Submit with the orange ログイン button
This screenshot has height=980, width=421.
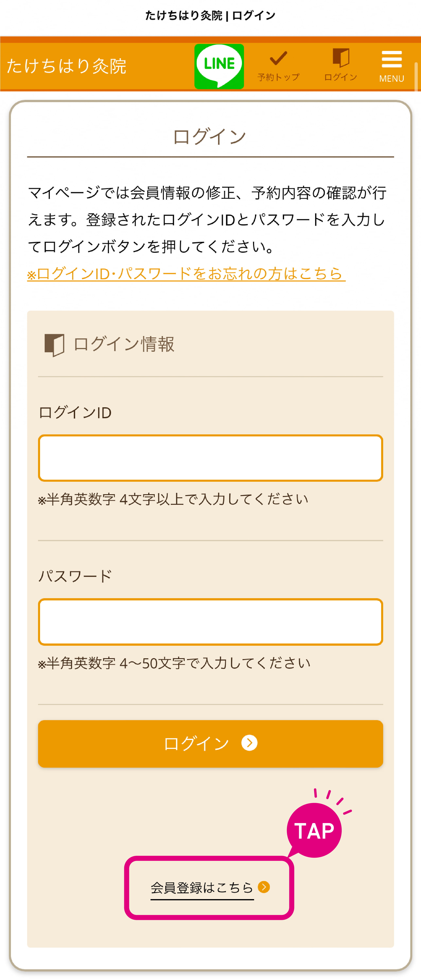pos(210,743)
